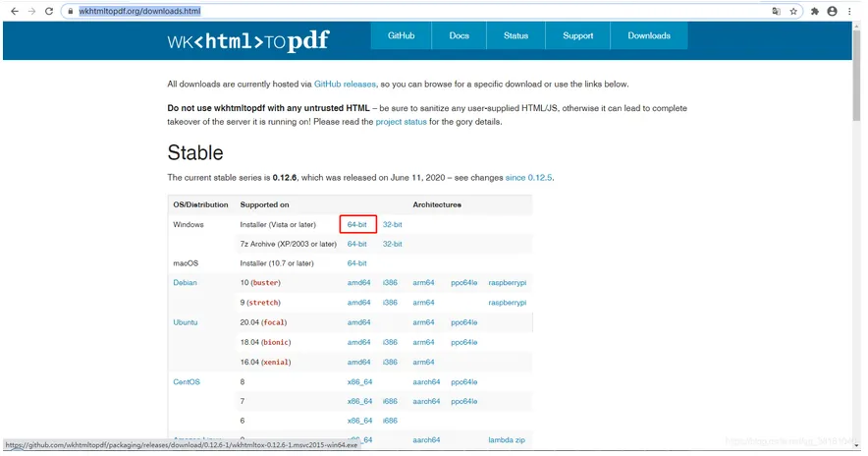Download Ubuntu 18.04 bionic amd64
The image size is (868, 456).
[x=358, y=342]
